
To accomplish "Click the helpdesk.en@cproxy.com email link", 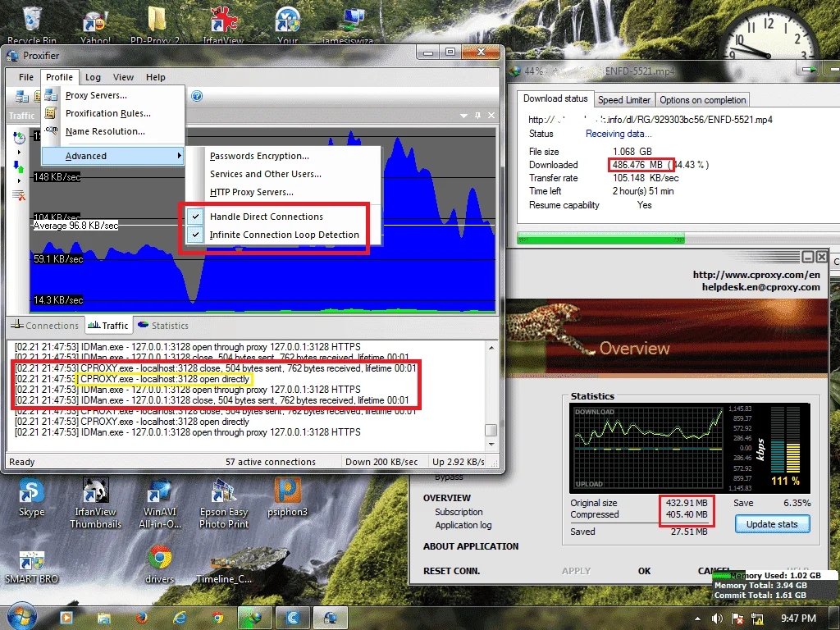I will coord(760,286).
